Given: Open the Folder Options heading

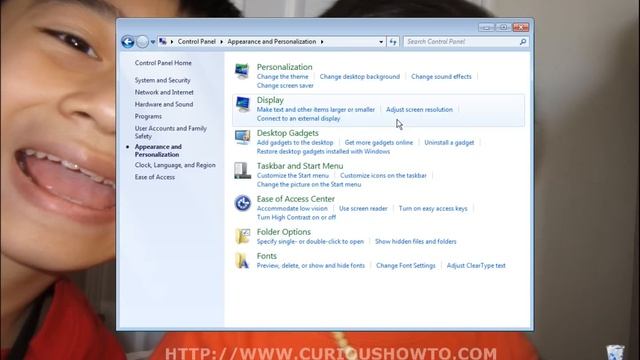Looking at the screenshot, I should (284, 232).
